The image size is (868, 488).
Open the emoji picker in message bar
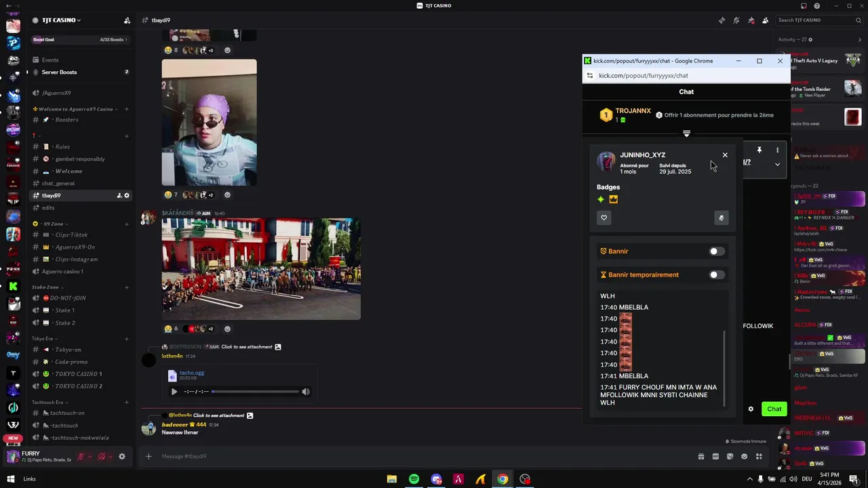(745, 456)
